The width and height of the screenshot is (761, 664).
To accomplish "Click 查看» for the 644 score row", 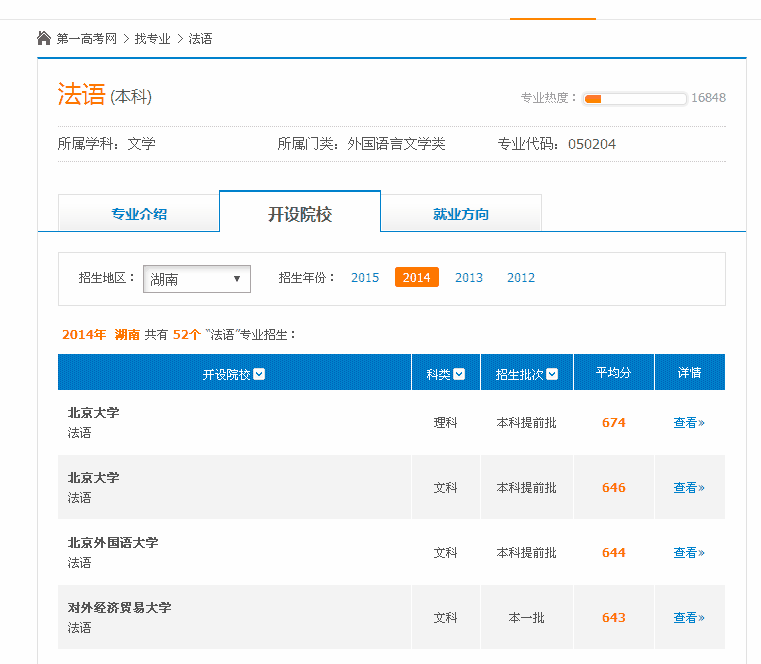I will pos(689,553).
